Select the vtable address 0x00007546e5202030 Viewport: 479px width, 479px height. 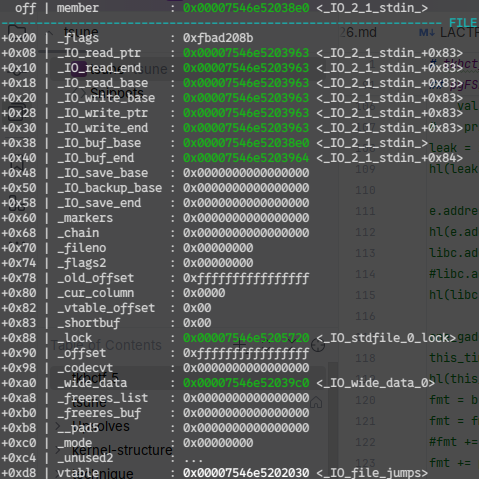246,473
